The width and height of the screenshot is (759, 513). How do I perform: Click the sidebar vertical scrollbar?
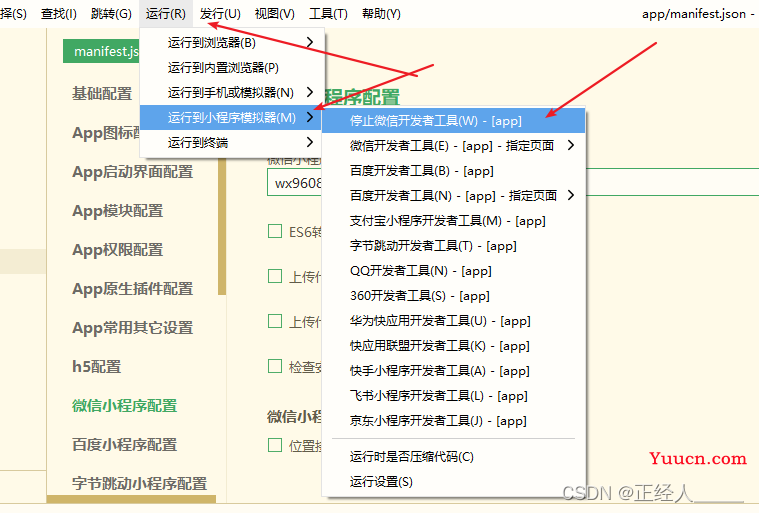click(222, 226)
